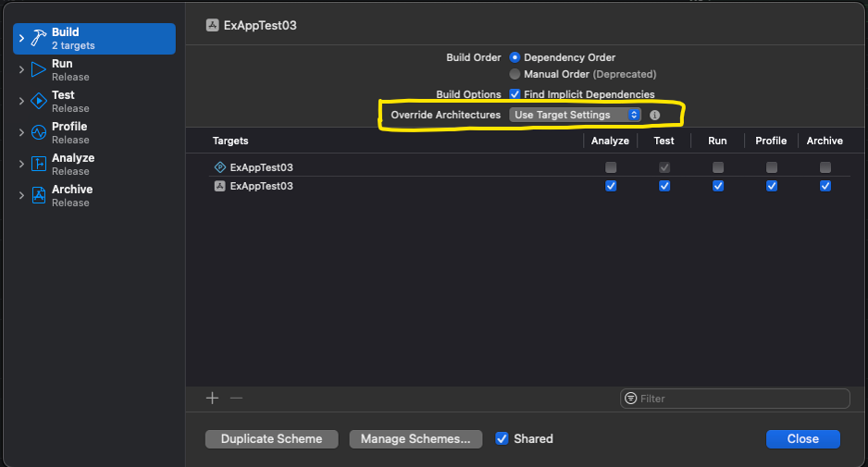The image size is (868, 467).
Task: Click the Run play icon in sidebar
Action: [x=38, y=70]
